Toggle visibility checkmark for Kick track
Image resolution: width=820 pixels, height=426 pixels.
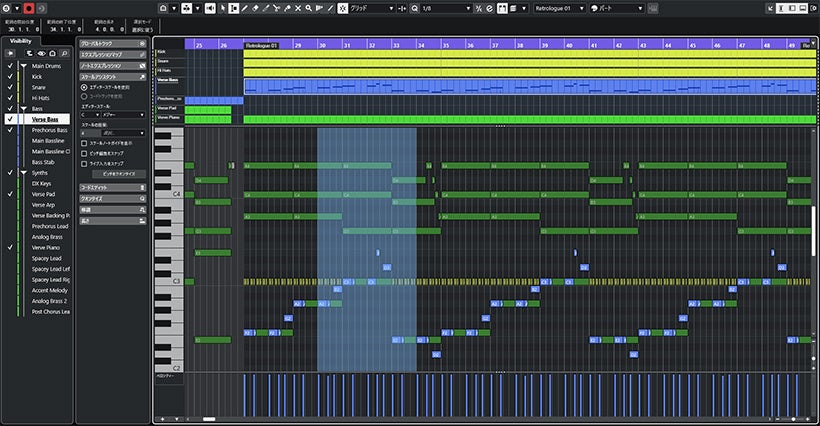(11, 76)
